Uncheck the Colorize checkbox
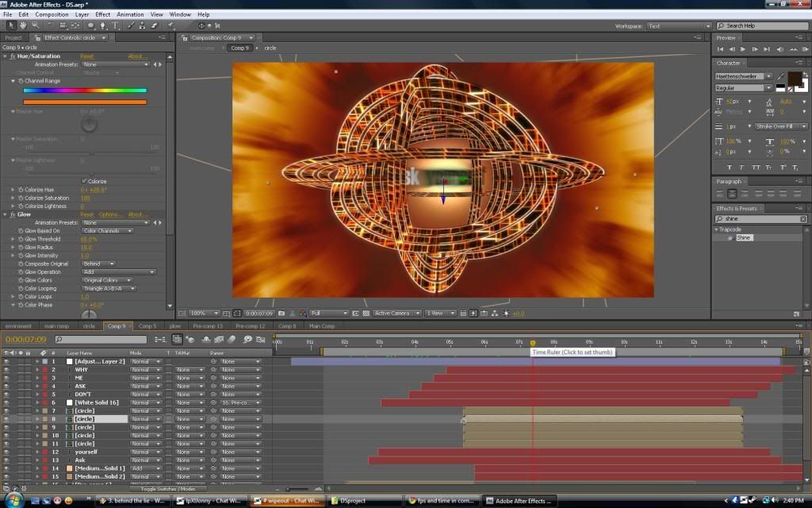Screen dimensions: 812x508 tap(84, 181)
